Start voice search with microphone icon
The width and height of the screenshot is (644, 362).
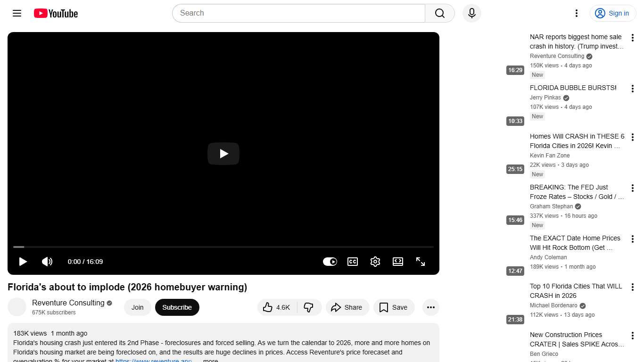pyautogui.click(x=472, y=13)
